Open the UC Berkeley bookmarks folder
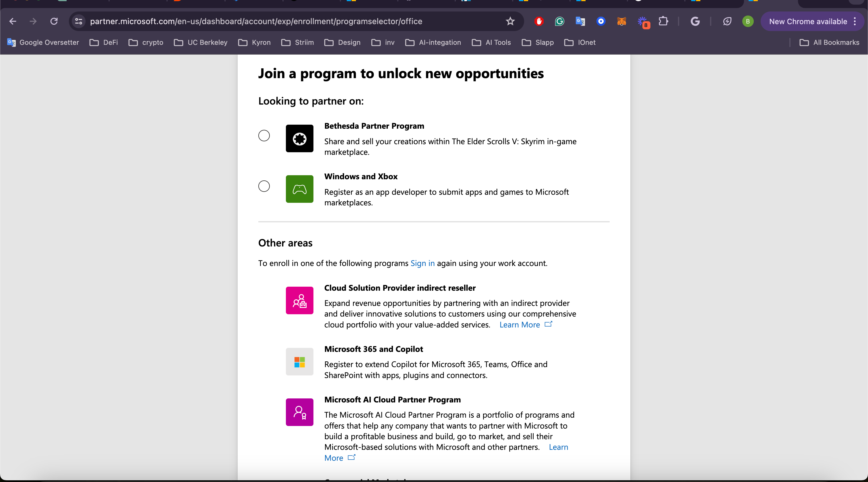The image size is (868, 482). point(201,43)
